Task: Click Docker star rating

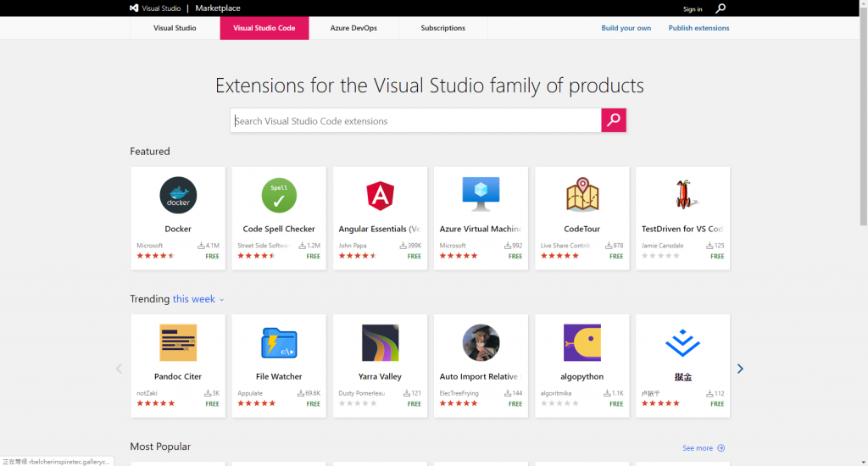Action: 156,256
